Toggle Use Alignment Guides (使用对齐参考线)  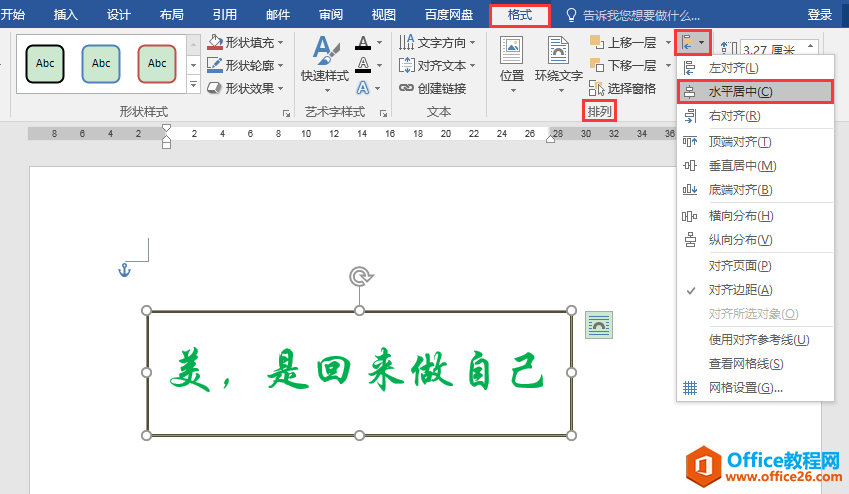(x=755, y=340)
